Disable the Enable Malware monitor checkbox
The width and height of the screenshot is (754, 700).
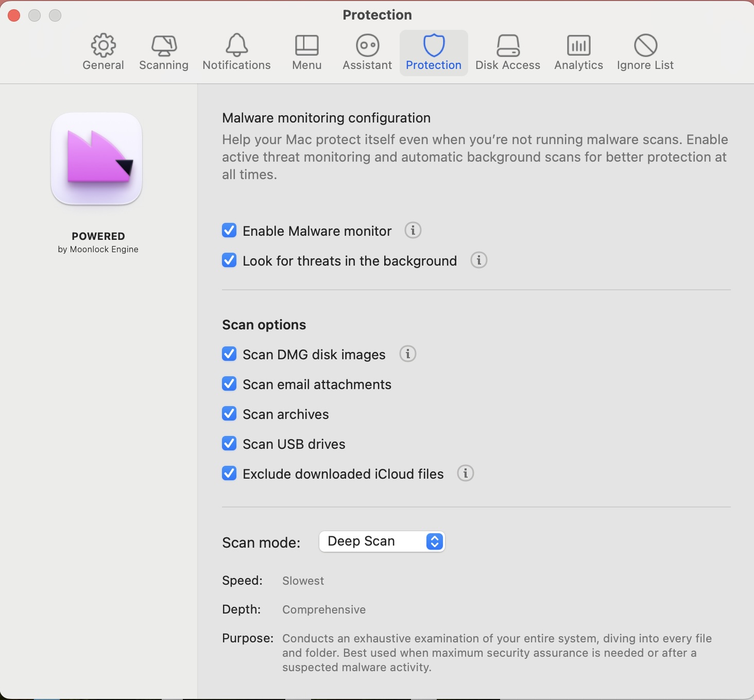click(229, 231)
